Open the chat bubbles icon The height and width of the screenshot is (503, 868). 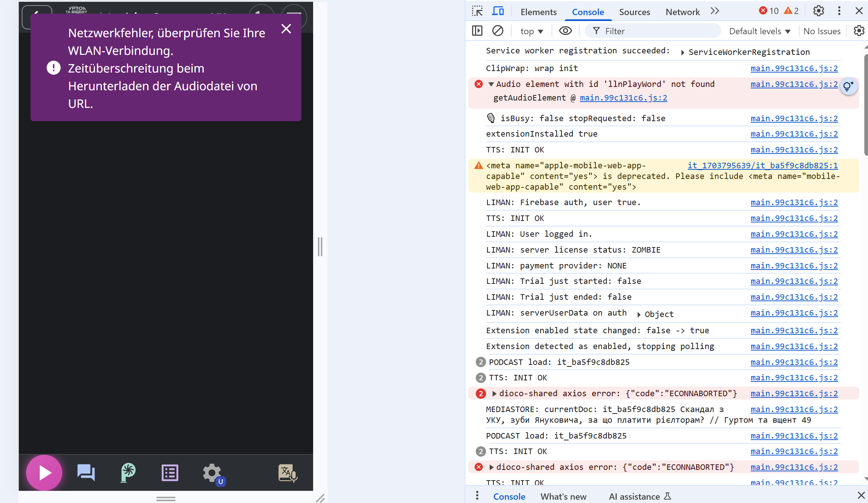[x=86, y=472]
